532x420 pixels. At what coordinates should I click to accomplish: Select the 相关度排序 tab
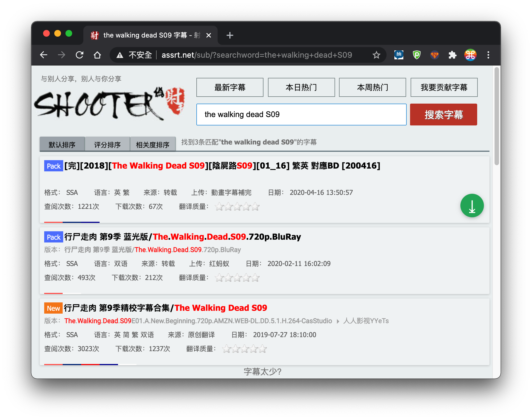153,144
